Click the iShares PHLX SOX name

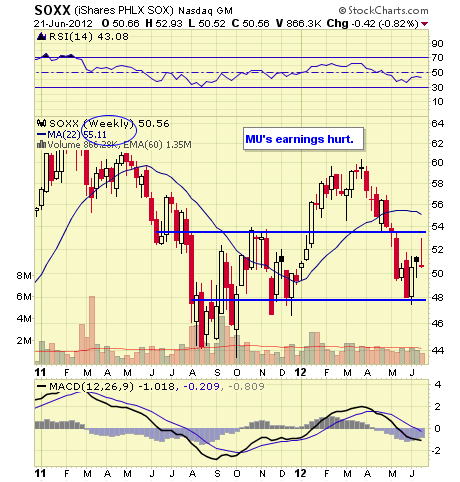[x=124, y=11]
